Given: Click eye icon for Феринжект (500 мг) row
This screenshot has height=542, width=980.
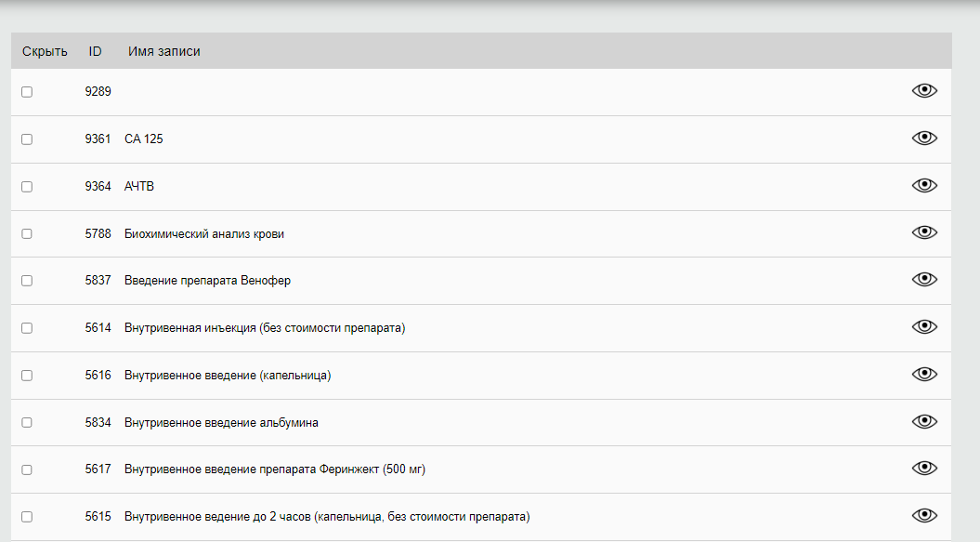Looking at the screenshot, I should coord(924,469).
